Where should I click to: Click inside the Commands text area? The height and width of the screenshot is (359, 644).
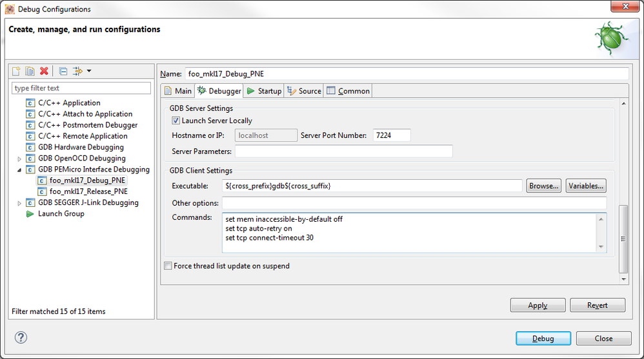coord(410,233)
